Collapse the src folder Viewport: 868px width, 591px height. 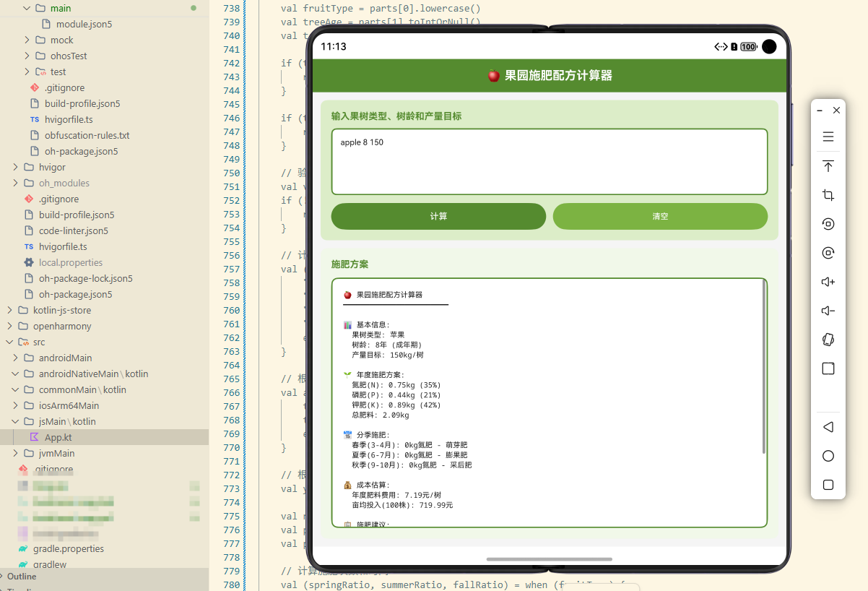click(x=9, y=342)
